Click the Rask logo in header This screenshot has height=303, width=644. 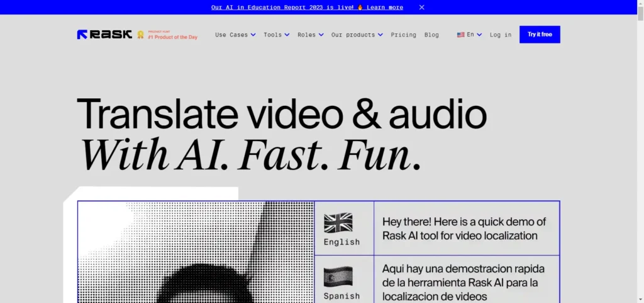(x=104, y=35)
